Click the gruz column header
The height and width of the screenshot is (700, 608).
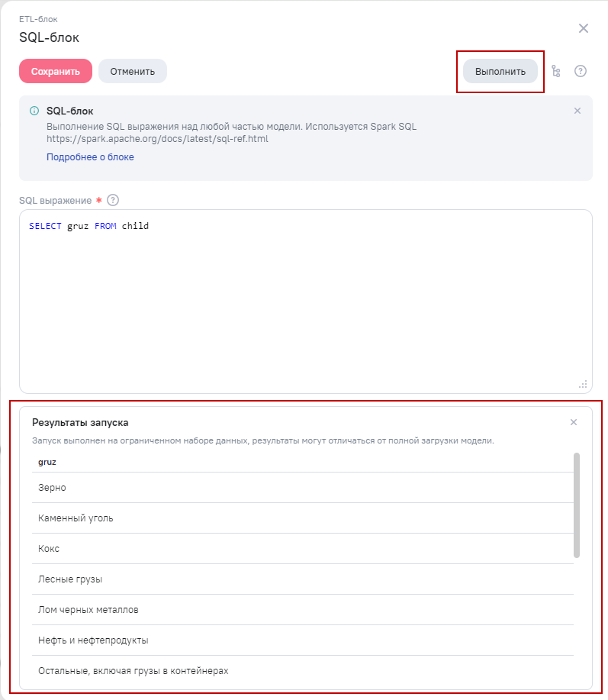47,462
